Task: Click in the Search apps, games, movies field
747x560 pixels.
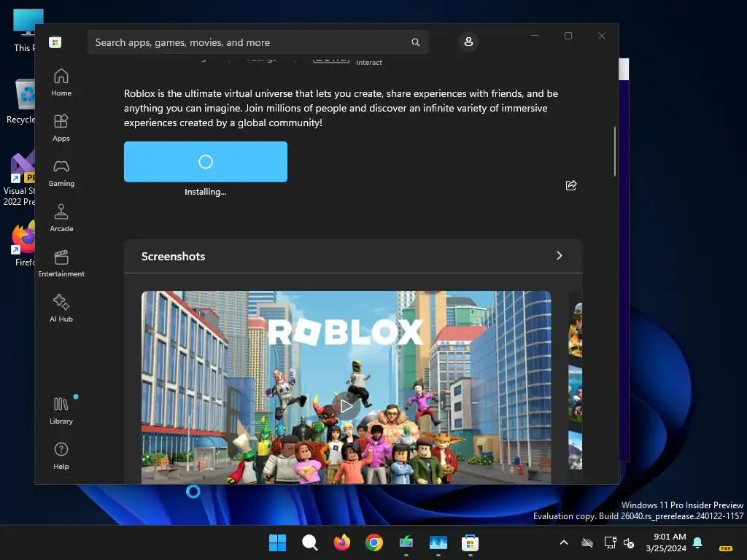Action: click(258, 42)
